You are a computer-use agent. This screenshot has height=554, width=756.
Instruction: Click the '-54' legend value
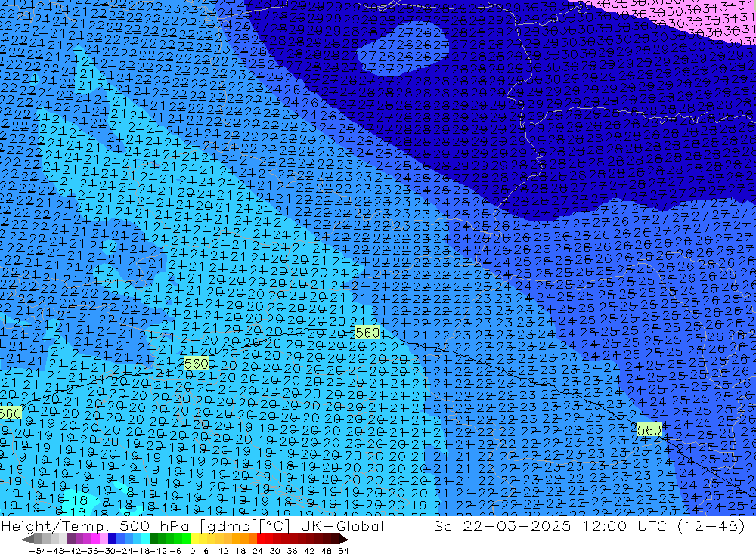pos(38,551)
